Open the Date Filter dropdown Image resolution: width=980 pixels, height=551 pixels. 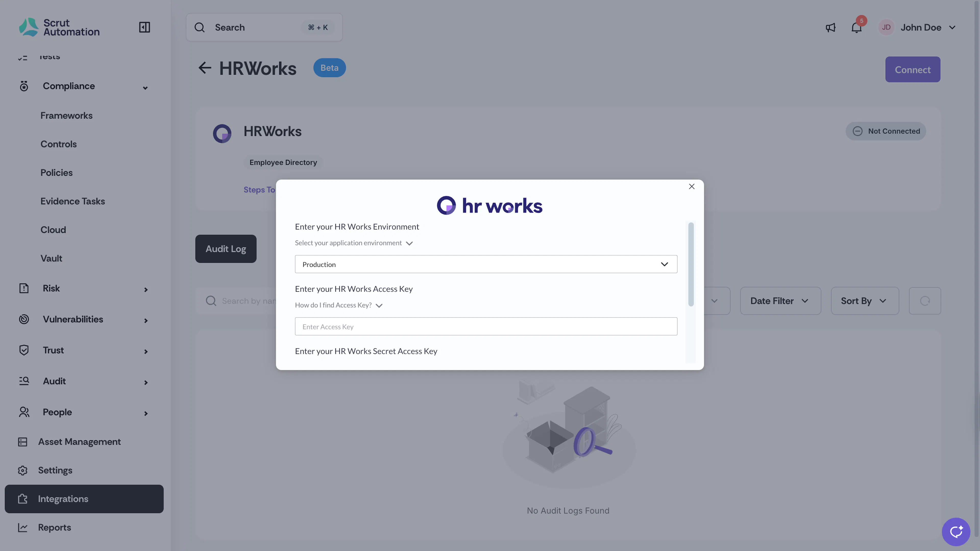pos(780,301)
